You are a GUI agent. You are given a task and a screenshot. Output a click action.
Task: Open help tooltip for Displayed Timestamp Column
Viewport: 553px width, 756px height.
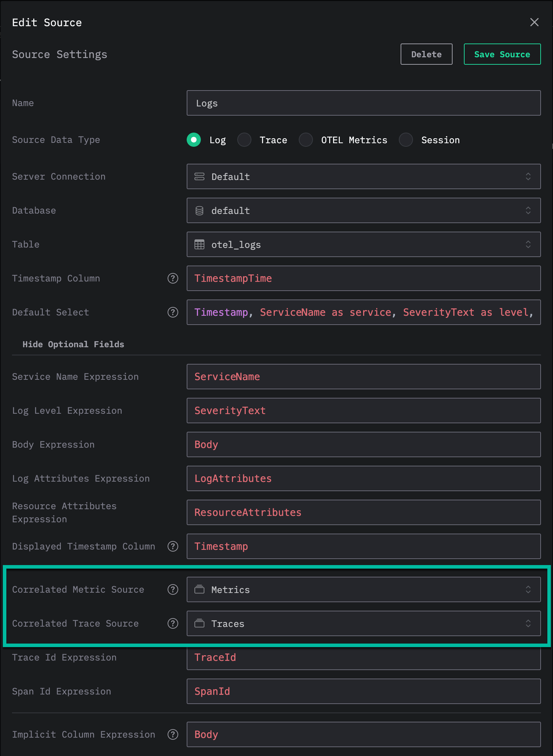tap(173, 546)
